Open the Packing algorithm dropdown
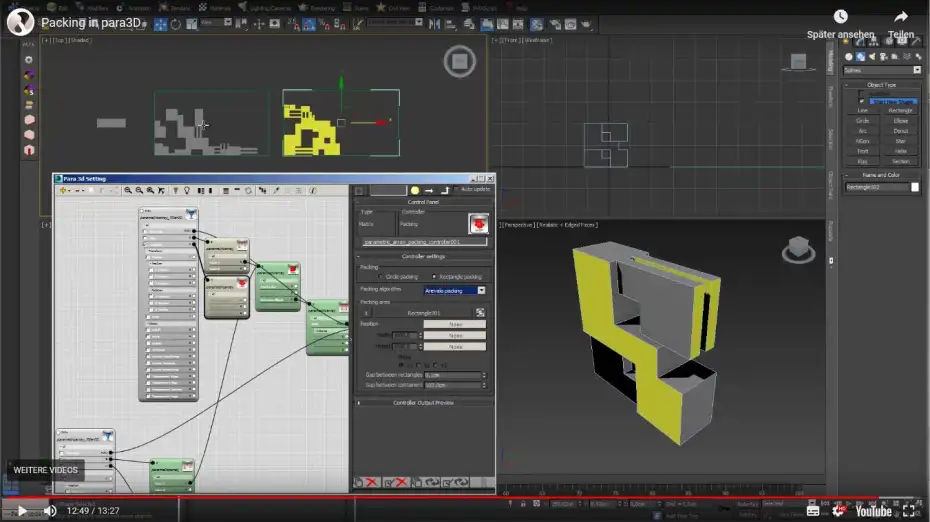The height and width of the screenshot is (522, 930). (455, 291)
